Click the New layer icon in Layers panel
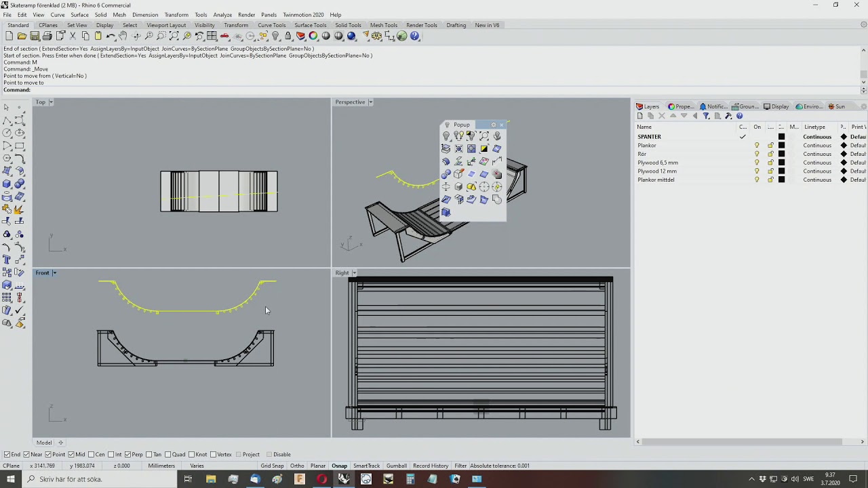 point(639,116)
